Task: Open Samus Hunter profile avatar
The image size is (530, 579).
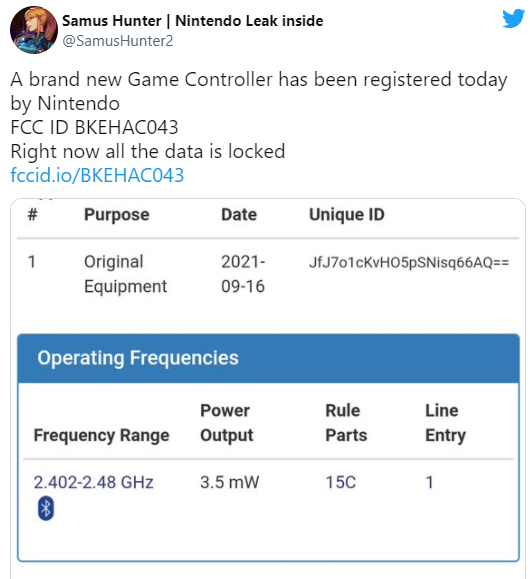Action: [x=34, y=30]
